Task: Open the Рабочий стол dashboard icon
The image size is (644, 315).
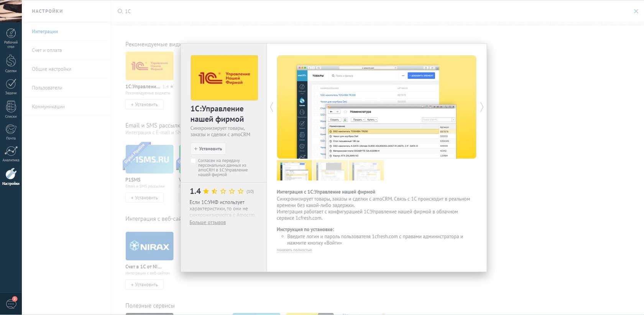Action: (11, 38)
